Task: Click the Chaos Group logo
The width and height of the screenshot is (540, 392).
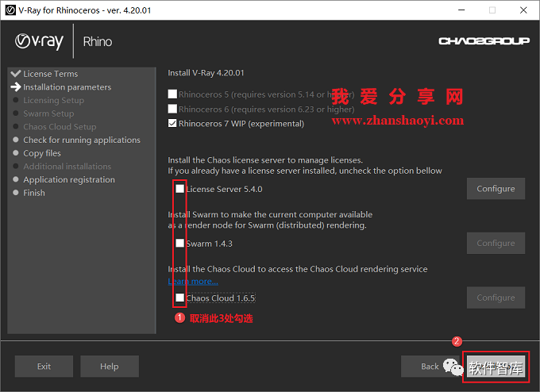Action: [484, 41]
